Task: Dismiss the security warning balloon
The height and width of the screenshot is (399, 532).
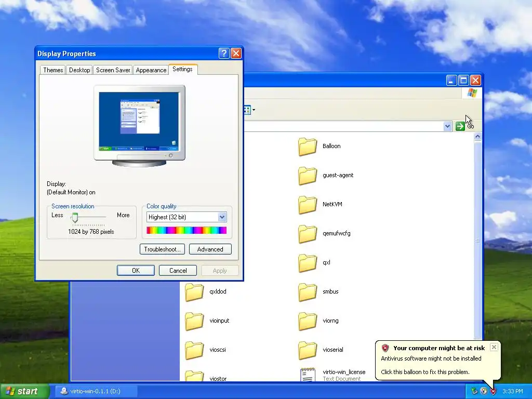Action: coord(494,347)
